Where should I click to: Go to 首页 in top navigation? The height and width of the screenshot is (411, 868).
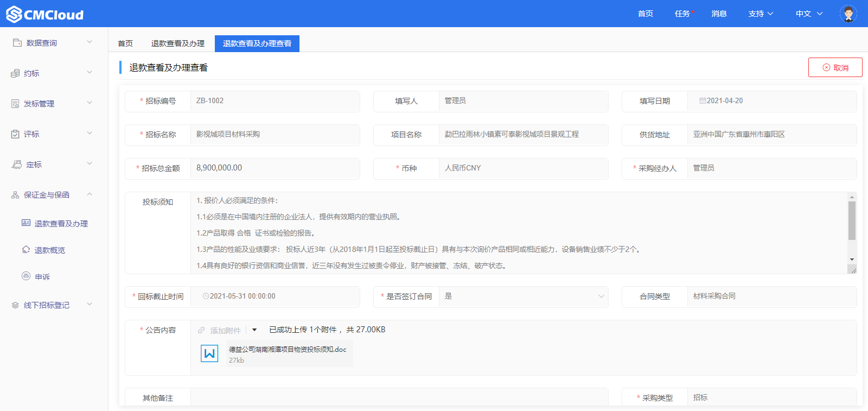coord(646,14)
